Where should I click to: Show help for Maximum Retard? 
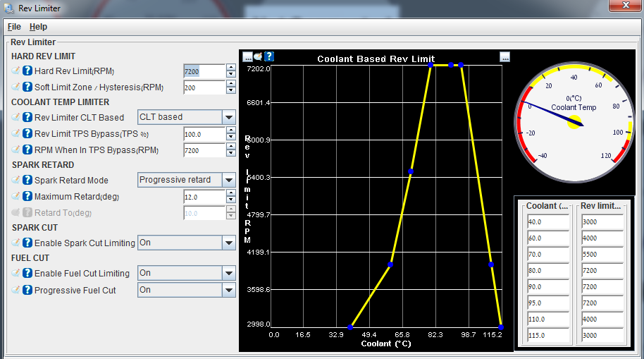[27, 196]
